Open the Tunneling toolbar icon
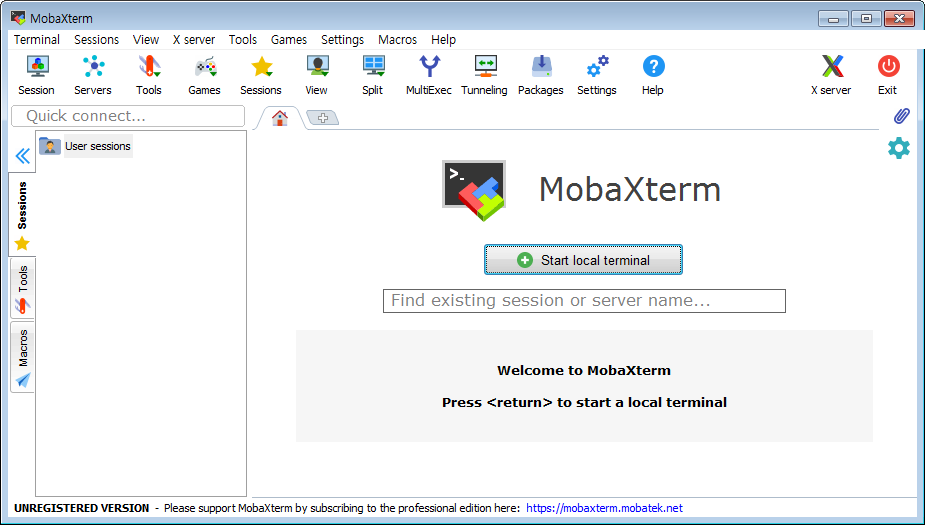Viewport: 925px width, 525px height. (x=485, y=75)
